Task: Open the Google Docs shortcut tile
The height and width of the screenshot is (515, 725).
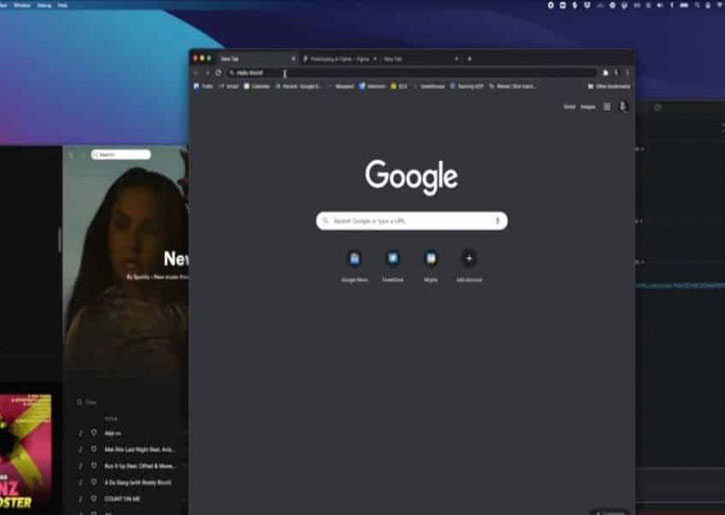Action: pos(354,259)
